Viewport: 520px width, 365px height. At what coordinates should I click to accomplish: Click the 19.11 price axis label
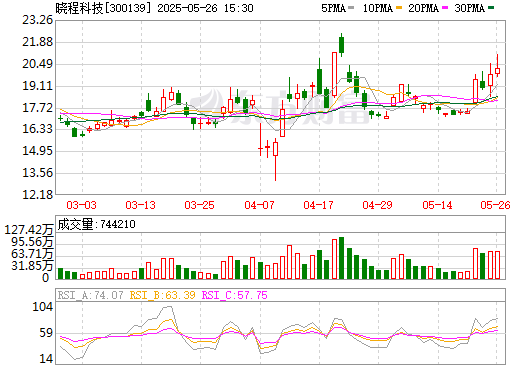pyautogui.click(x=37, y=86)
